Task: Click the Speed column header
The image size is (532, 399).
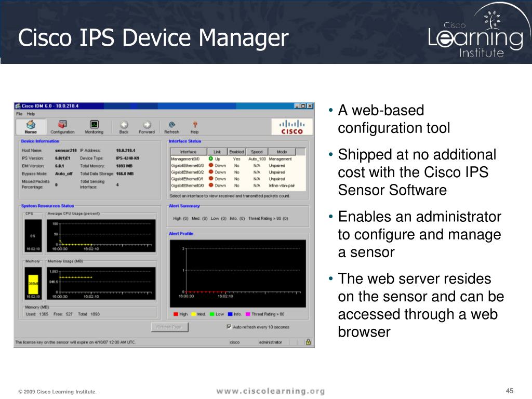Action: [x=257, y=152]
